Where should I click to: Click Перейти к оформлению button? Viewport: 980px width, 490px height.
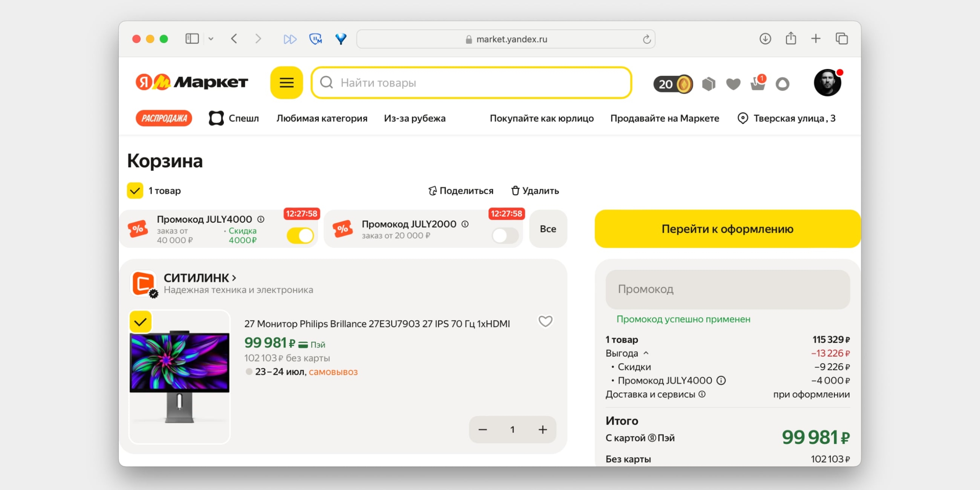tap(727, 229)
